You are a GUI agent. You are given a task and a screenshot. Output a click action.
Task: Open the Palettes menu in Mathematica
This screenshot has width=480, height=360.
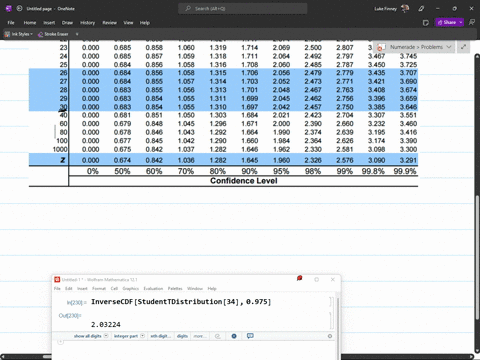[175, 288]
